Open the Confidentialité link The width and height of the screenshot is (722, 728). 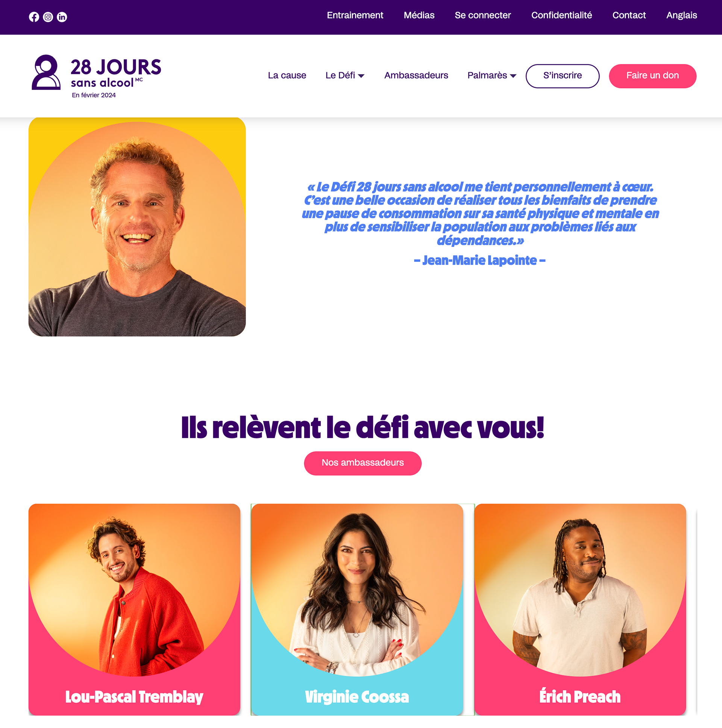point(561,15)
